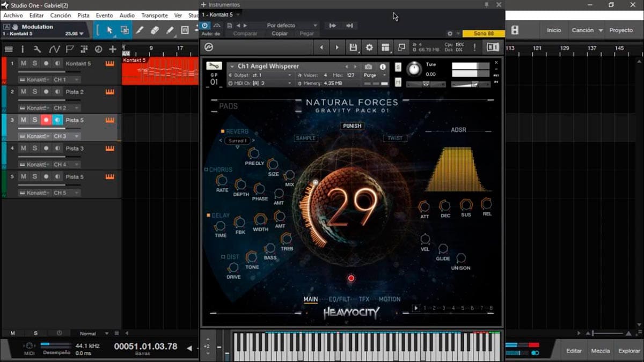
Task: Click the Kontakt exclamation warning icon
Action: pyautogui.click(x=475, y=47)
